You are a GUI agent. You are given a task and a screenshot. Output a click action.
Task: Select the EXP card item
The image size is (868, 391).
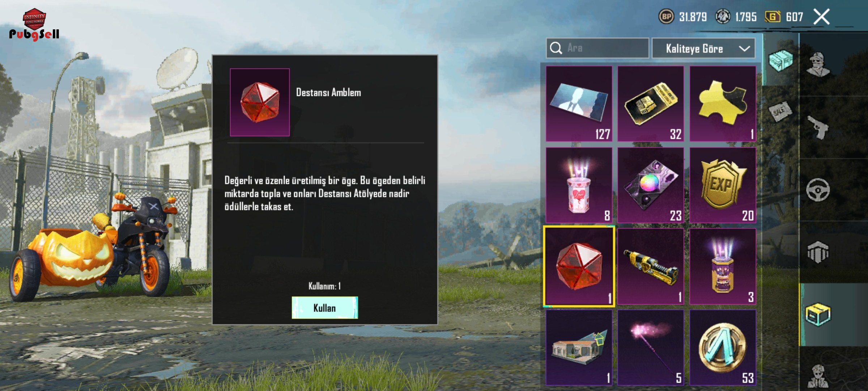tap(723, 185)
